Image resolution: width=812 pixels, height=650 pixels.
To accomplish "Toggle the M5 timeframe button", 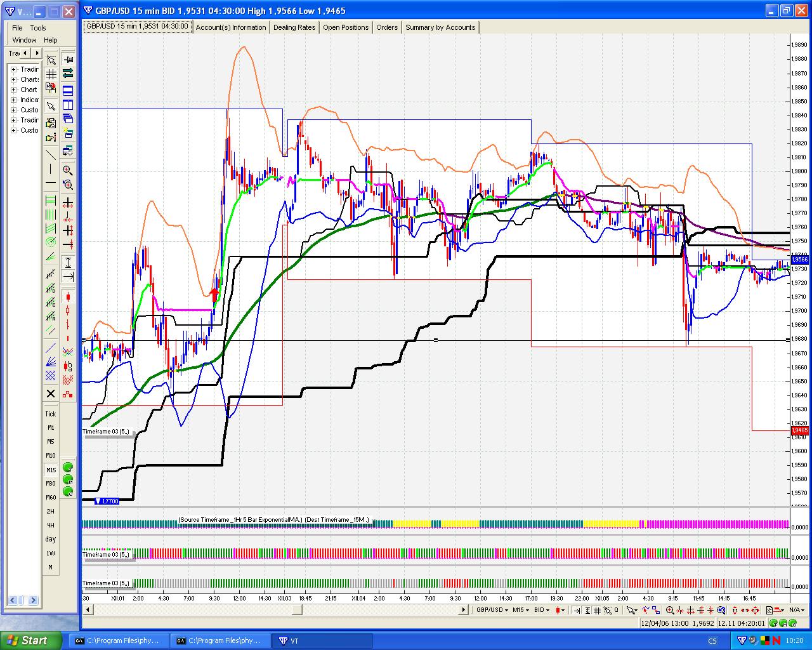I will point(51,442).
